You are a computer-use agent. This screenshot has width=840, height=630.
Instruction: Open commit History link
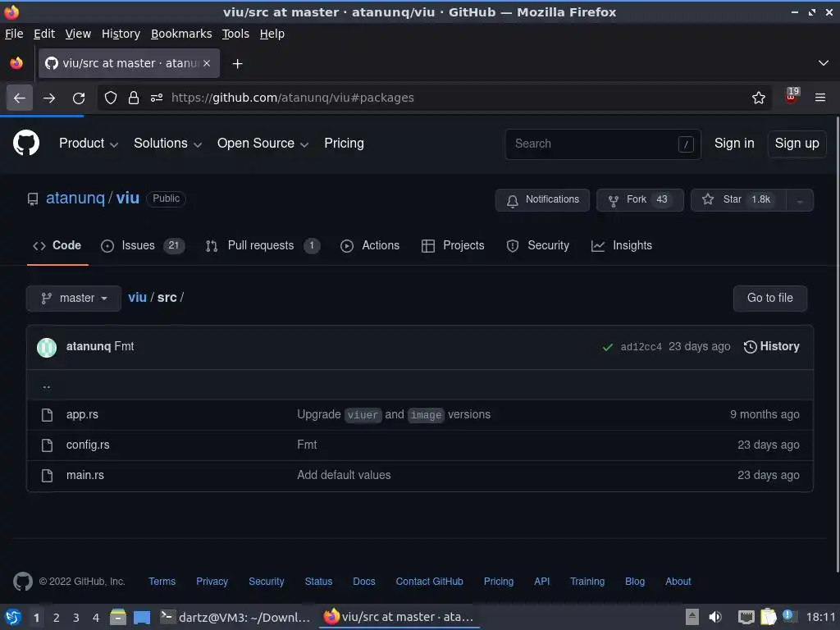tap(771, 347)
